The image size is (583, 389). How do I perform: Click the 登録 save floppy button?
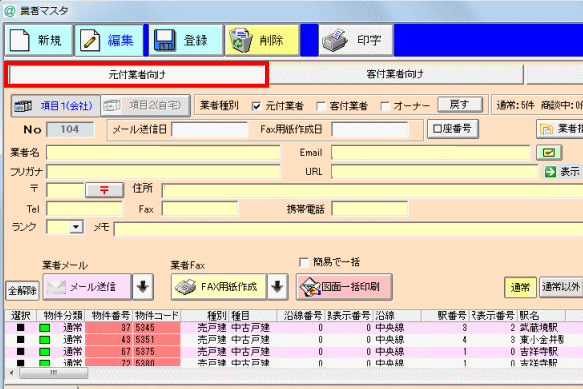(186, 40)
